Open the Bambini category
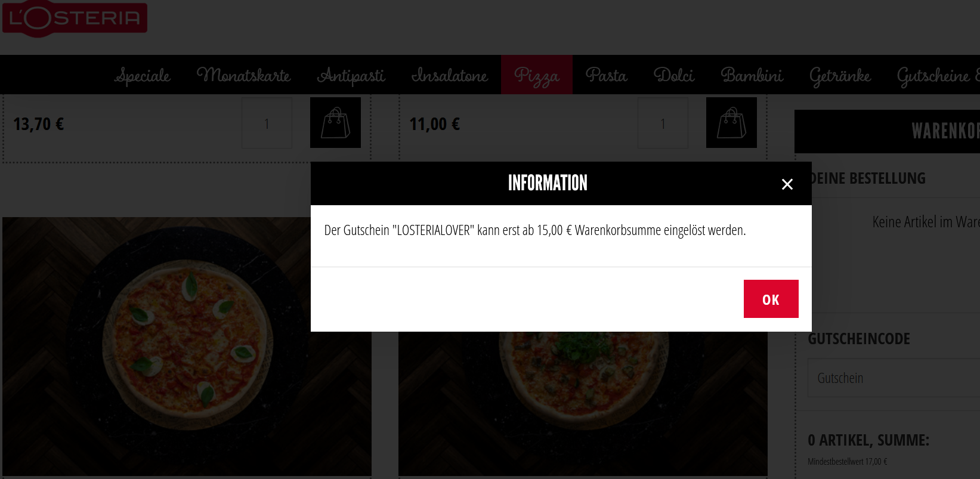 tap(752, 75)
